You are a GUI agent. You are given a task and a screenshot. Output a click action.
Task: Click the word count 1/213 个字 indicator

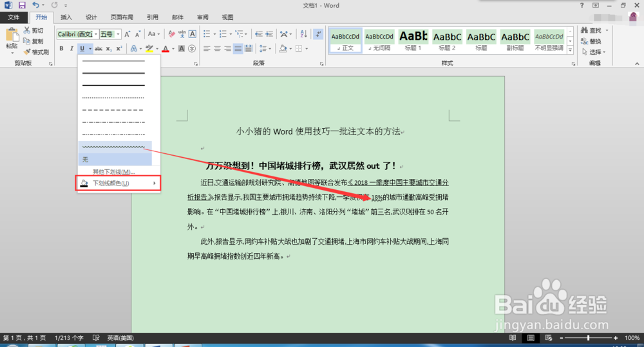[x=69, y=337]
